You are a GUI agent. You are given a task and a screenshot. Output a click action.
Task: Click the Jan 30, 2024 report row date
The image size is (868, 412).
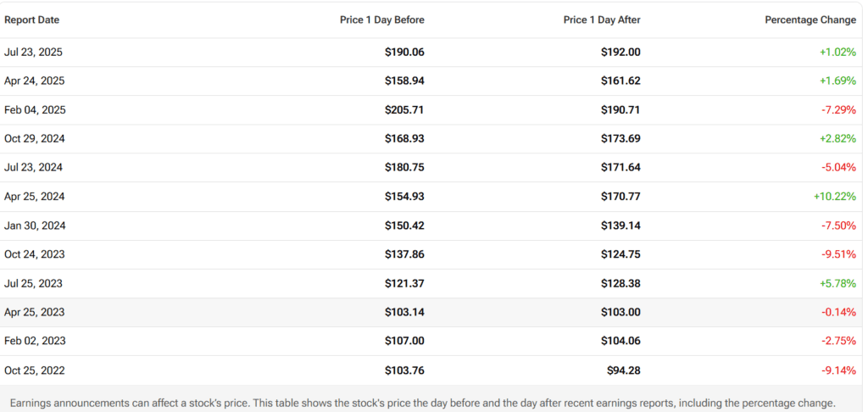tap(35, 225)
